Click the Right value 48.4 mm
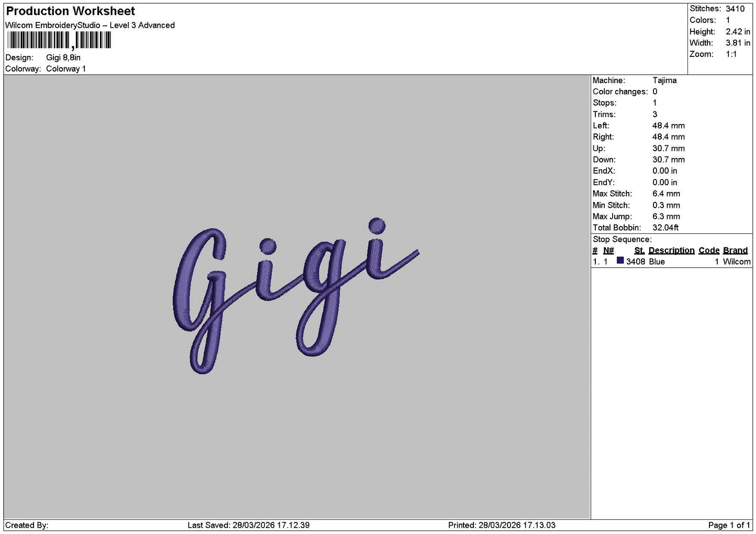The image size is (756, 534). click(669, 137)
